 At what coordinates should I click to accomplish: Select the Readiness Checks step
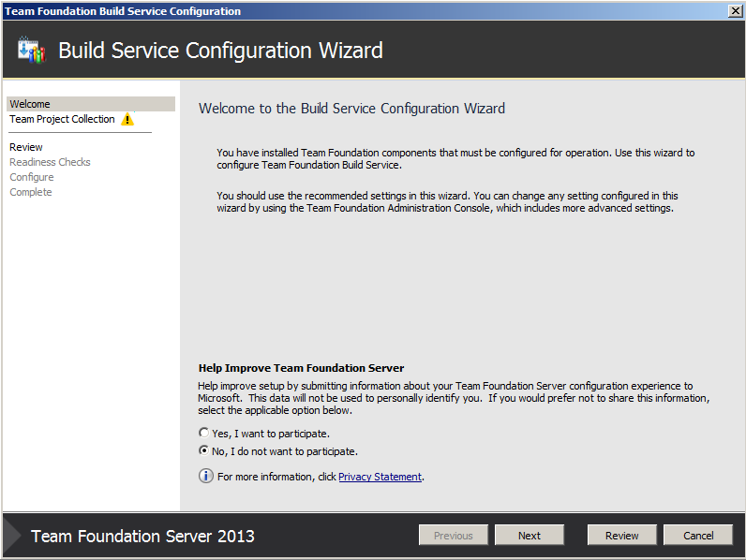pos(50,162)
